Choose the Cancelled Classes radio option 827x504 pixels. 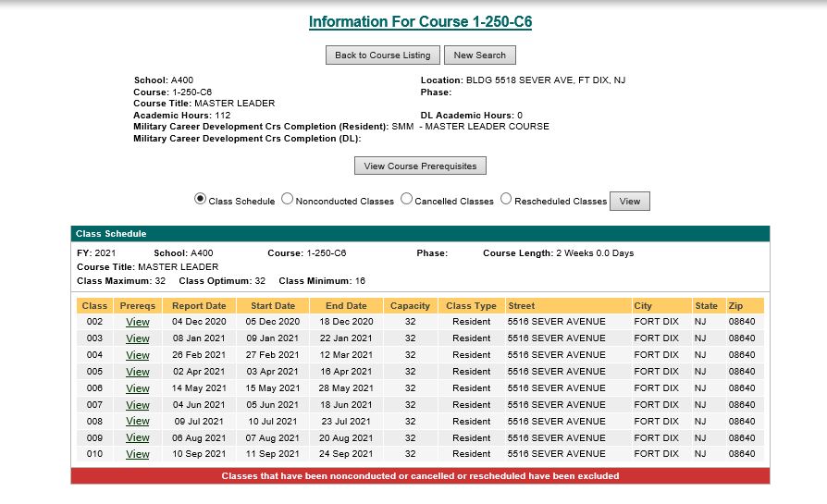coord(406,199)
